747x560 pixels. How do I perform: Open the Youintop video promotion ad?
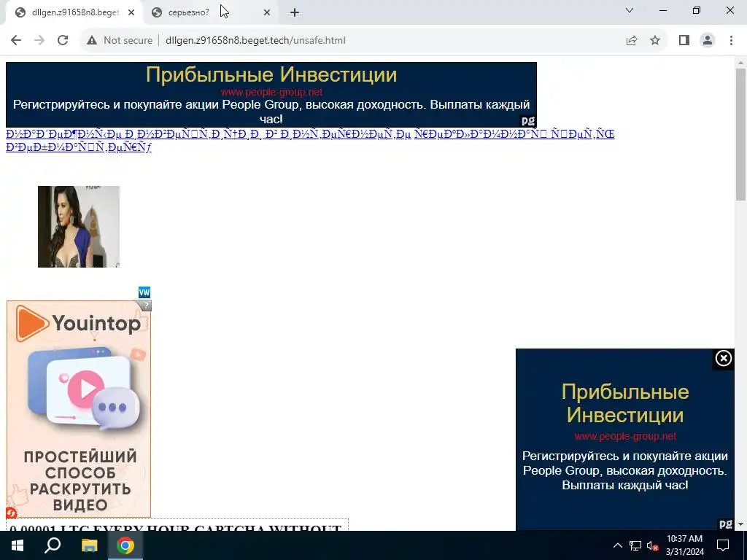[79, 408]
